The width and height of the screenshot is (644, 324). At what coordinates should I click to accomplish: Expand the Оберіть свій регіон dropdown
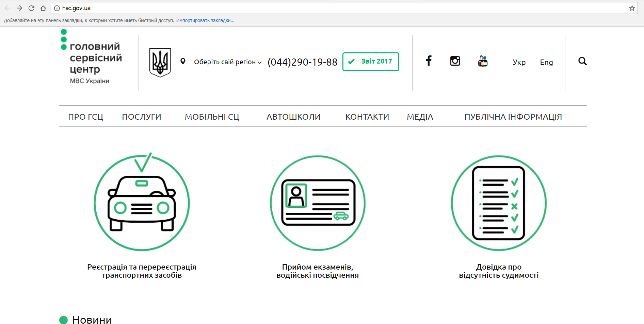(228, 62)
